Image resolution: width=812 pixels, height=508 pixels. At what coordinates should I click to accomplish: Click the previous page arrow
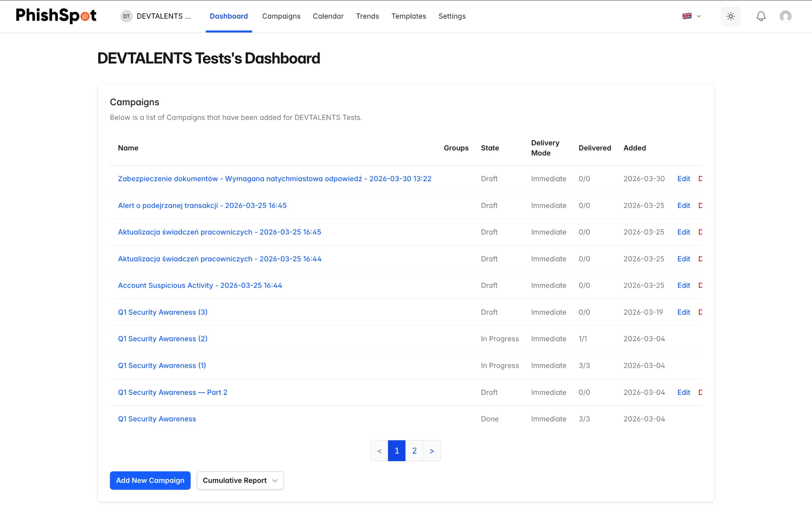(x=379, y=450)
